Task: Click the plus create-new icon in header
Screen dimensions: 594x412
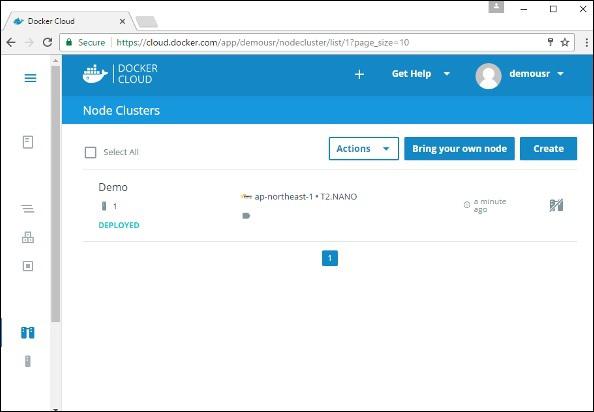Action: point(359,74)
